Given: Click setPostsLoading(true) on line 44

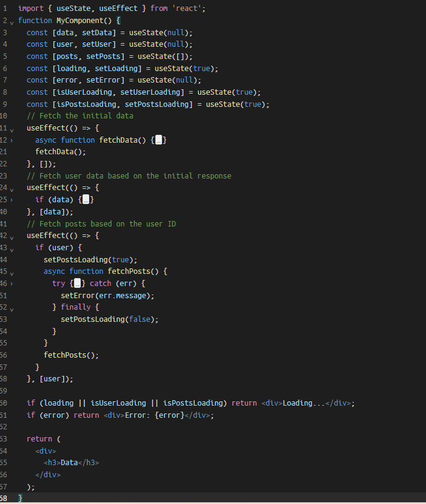Looking at the screenshot, I should 89,260.
